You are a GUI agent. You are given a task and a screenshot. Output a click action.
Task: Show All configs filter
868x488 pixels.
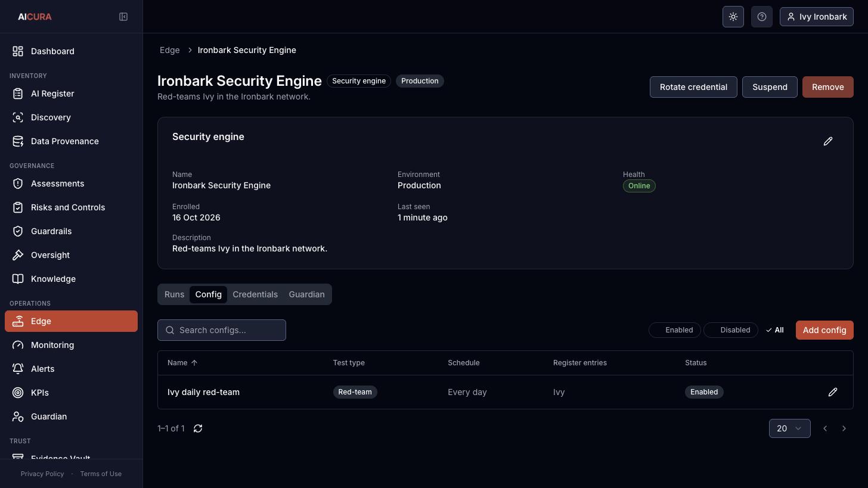(774, 330)
